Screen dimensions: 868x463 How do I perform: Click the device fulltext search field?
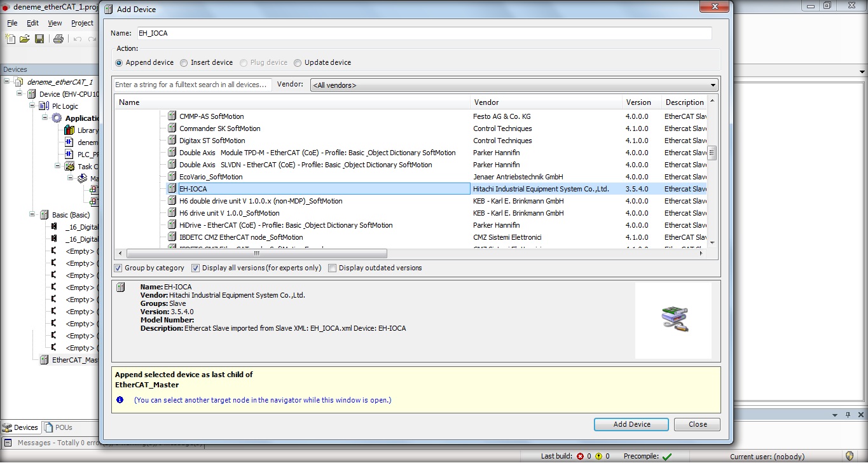point(192,85)
